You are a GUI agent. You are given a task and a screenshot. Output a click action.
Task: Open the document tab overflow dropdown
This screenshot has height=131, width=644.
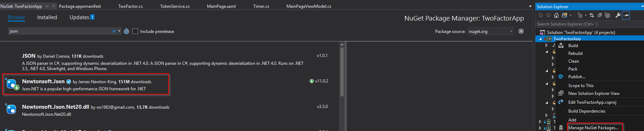pyautogui.click(x=530, y=6)
